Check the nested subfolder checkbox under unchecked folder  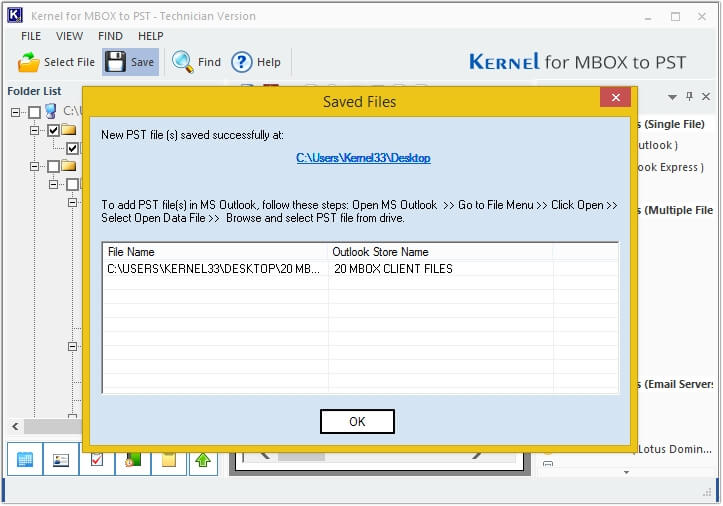click(x=72, y=185)
